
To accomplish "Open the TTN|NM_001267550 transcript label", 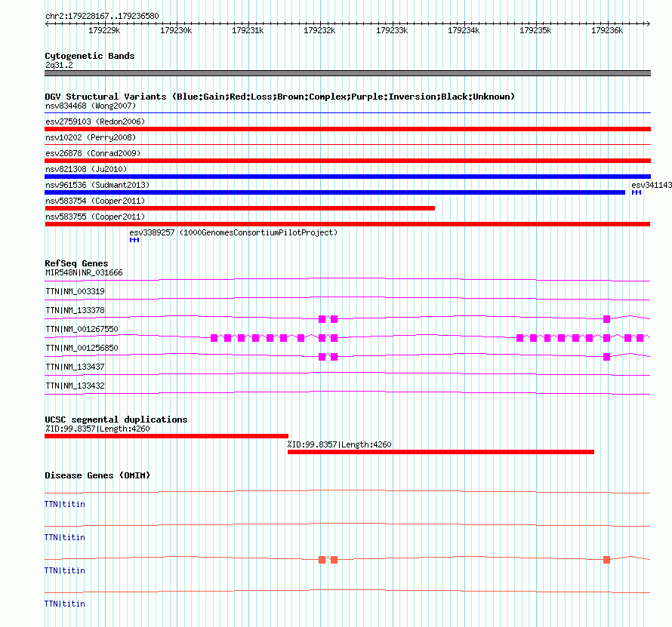I will [x=82, y=329].
